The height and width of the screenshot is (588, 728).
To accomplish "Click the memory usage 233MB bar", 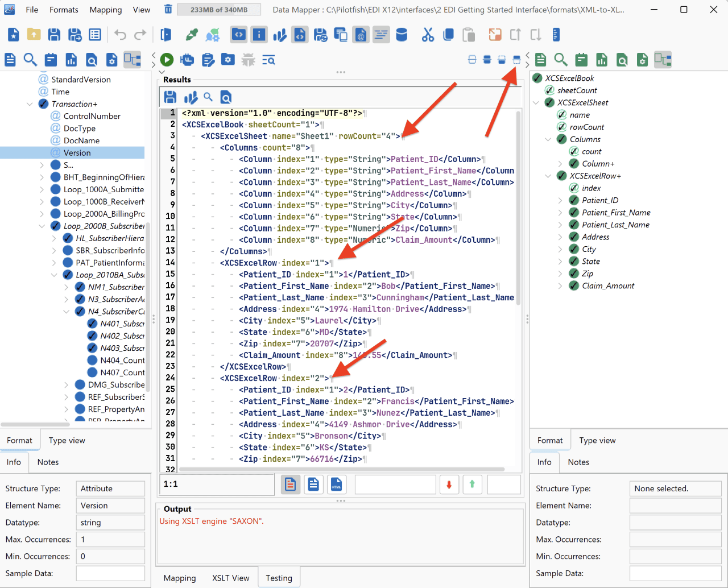I will click(x=219, y=10).
